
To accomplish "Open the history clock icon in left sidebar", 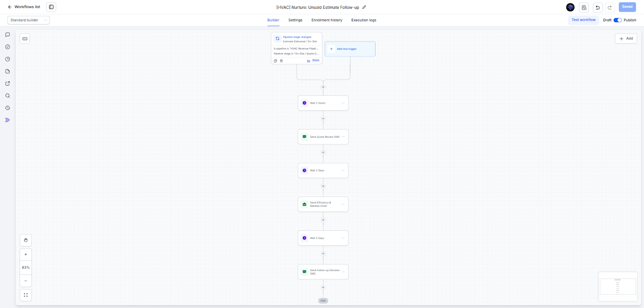I will (x=8, y=108).
